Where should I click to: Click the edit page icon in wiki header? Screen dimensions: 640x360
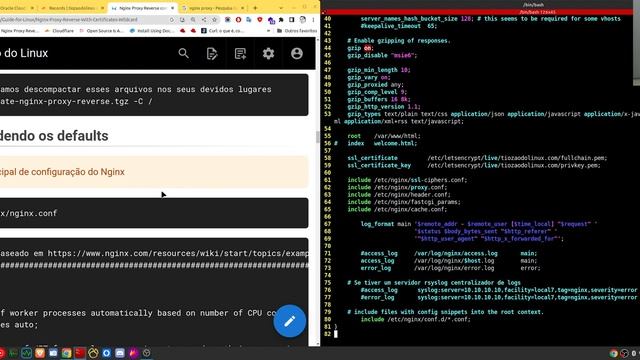coord(212,53)
